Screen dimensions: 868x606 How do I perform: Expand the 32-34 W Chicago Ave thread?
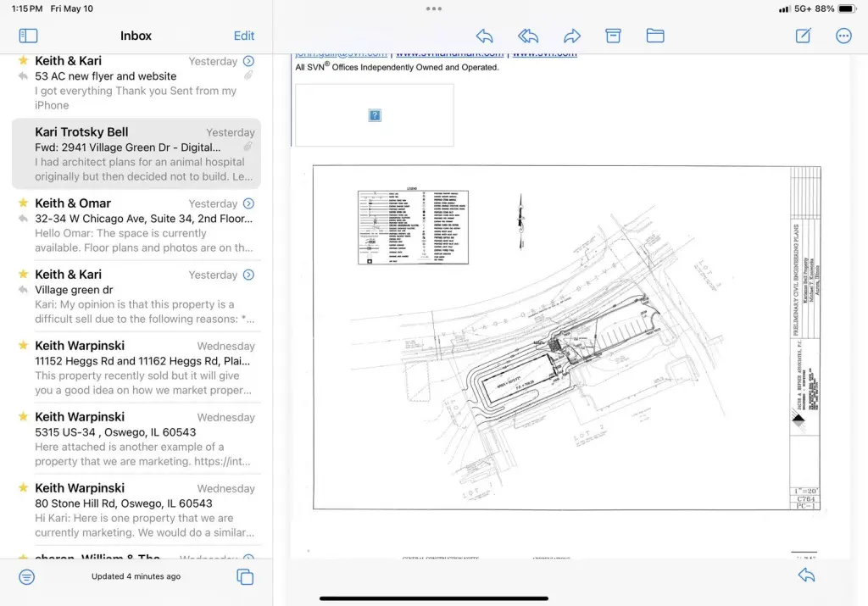tap(248, 203)
